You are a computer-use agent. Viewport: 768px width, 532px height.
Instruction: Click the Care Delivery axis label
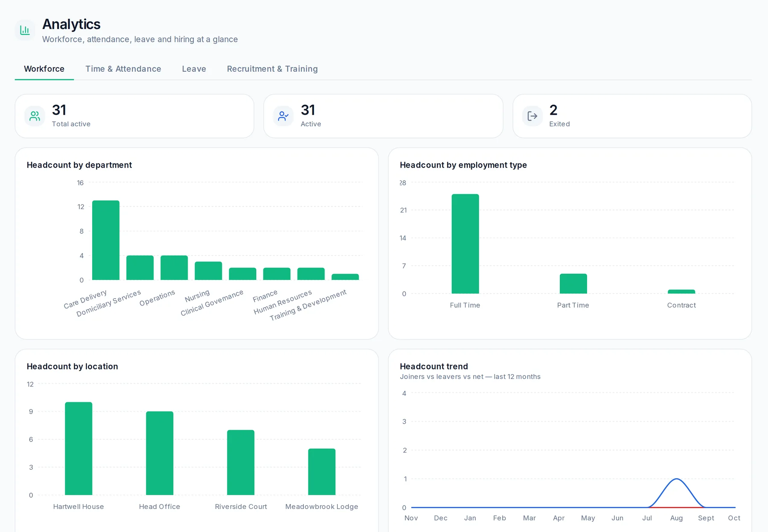[85, 299]
